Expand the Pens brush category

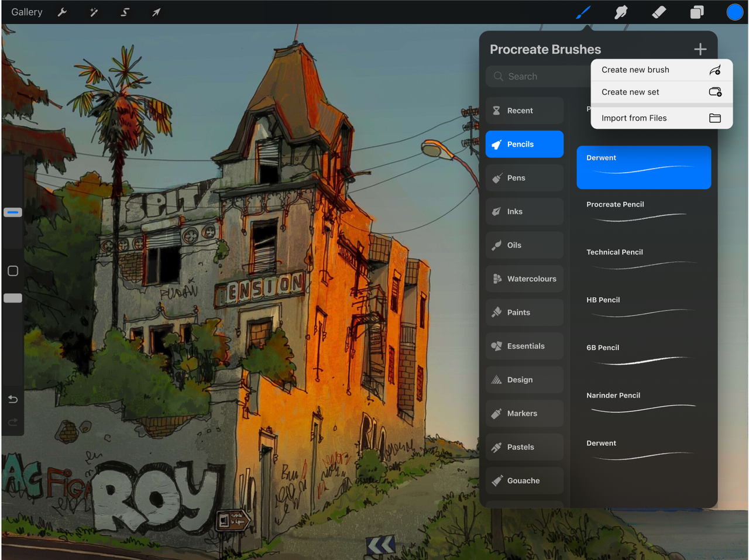click(x=524, y=178)
